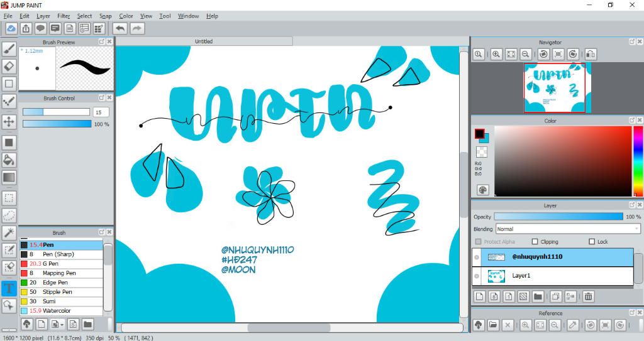Undock the Brush list panel
The height and width of the screenshot is (341, 644).
click(x=102, y=232)
